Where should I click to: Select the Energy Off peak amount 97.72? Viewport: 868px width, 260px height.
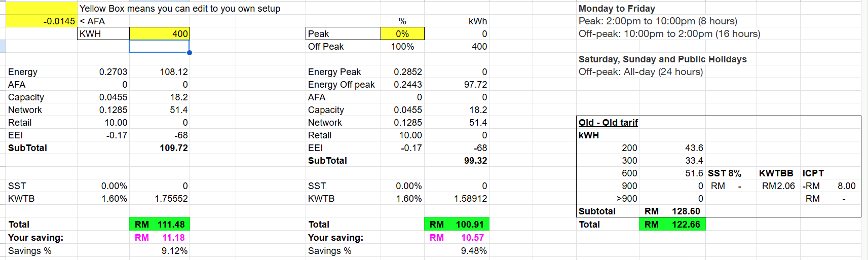pos(457,85)
